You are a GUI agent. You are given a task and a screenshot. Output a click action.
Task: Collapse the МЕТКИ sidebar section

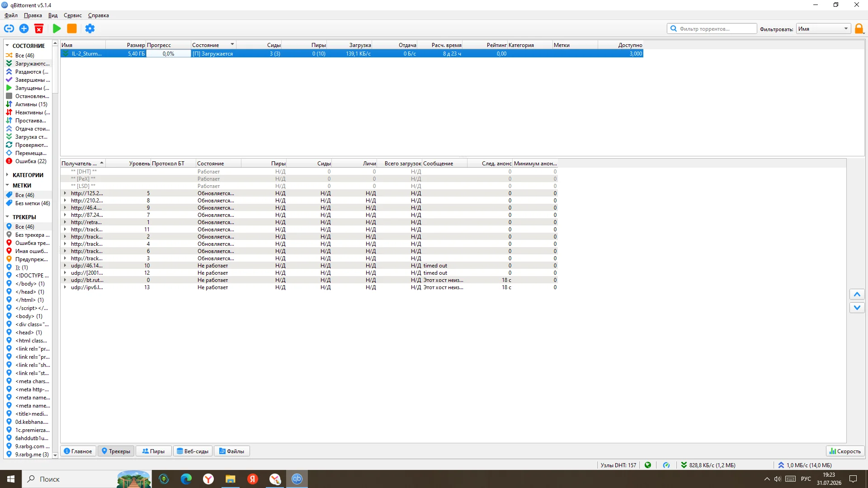7,185
